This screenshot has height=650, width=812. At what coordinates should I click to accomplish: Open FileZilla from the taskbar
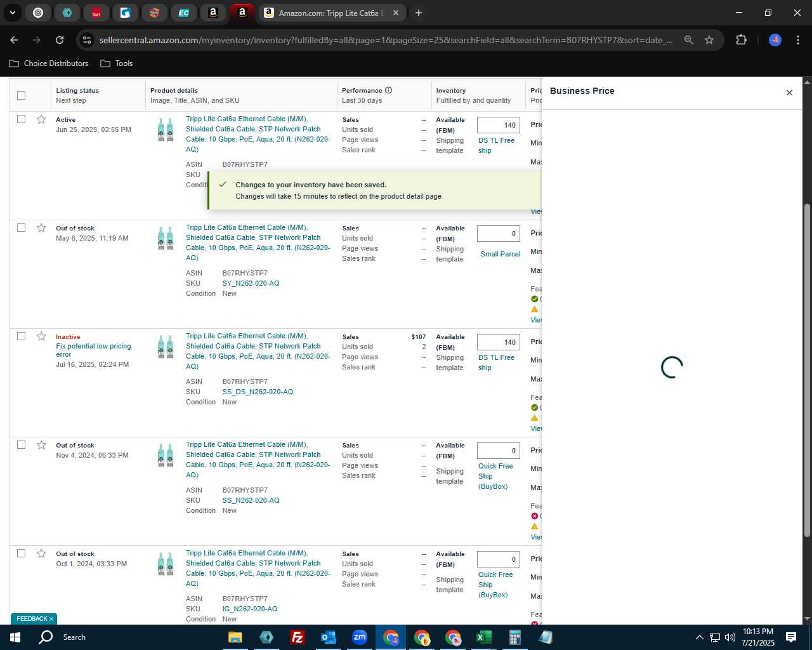(297, 637)
